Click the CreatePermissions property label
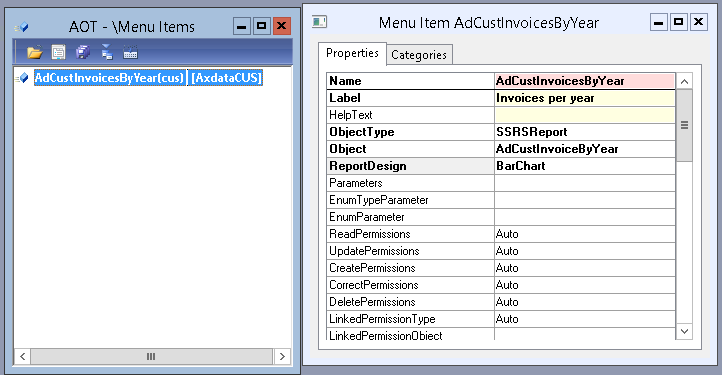 pos(372,269)
